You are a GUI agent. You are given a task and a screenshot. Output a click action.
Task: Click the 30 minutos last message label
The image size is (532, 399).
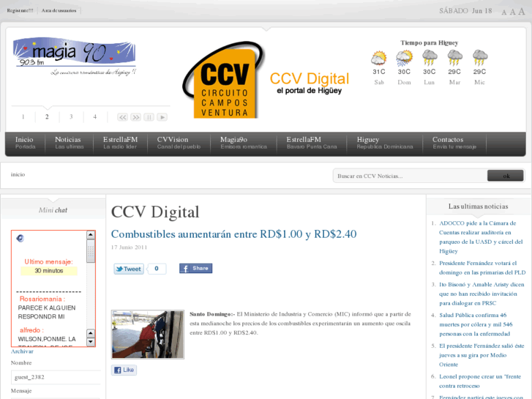[x=49, y=271]
